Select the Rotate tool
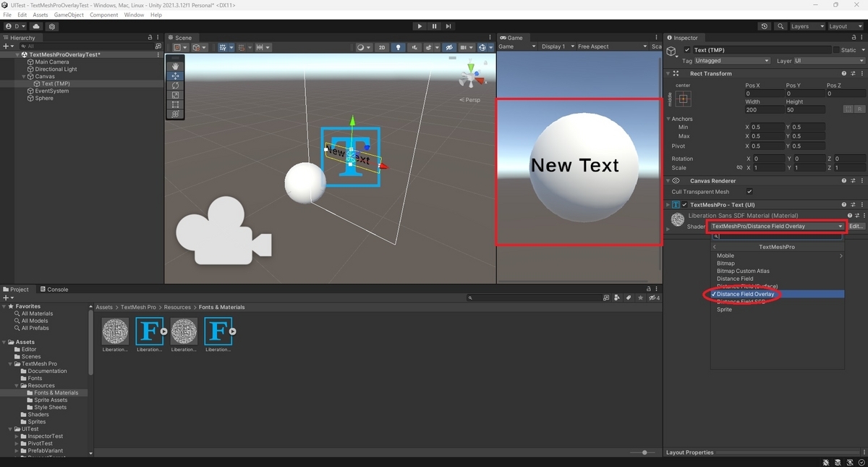The image size is (868, 467). pos(175,85)
